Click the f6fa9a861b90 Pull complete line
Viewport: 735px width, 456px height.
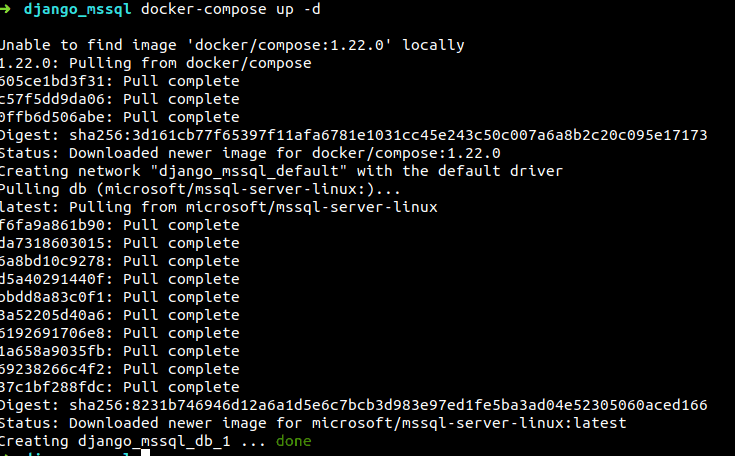click(120, 225)
